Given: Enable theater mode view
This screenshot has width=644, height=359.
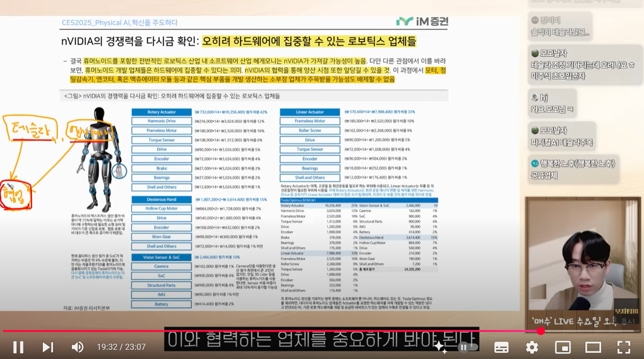Looking at the screenshot, I should coord(593,347).
